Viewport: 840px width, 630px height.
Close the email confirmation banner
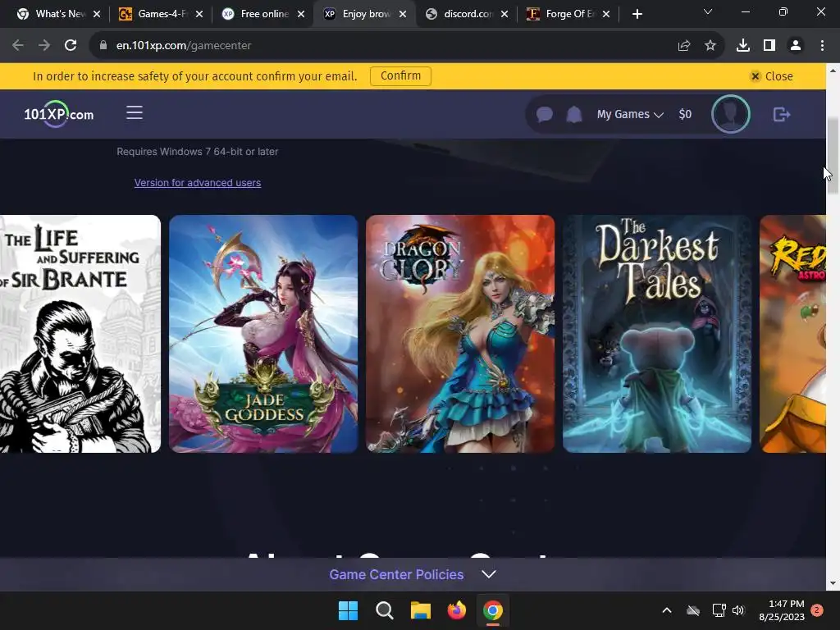[x=771, y=76]
